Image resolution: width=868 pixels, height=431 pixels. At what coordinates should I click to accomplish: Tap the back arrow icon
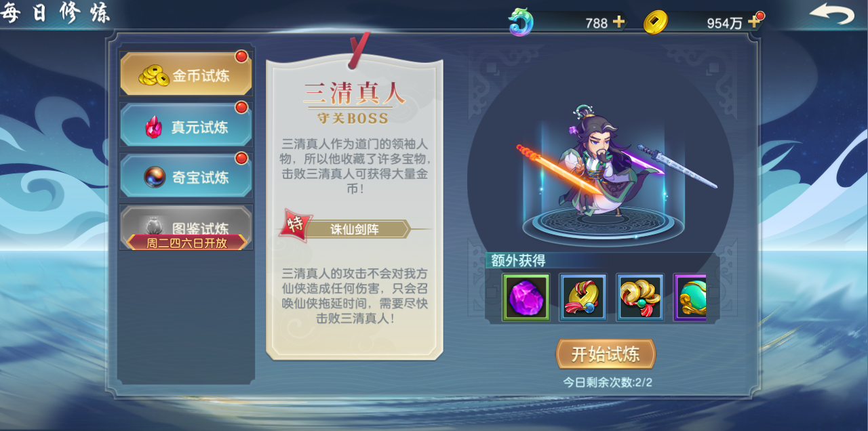click(831, 15)
